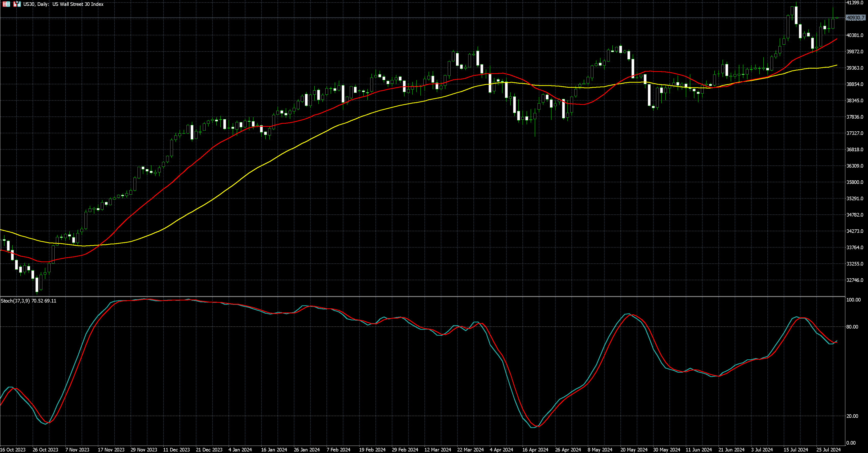
Task: Click the 16 Oct 2023 date label
Action: [x=13, y=450]
